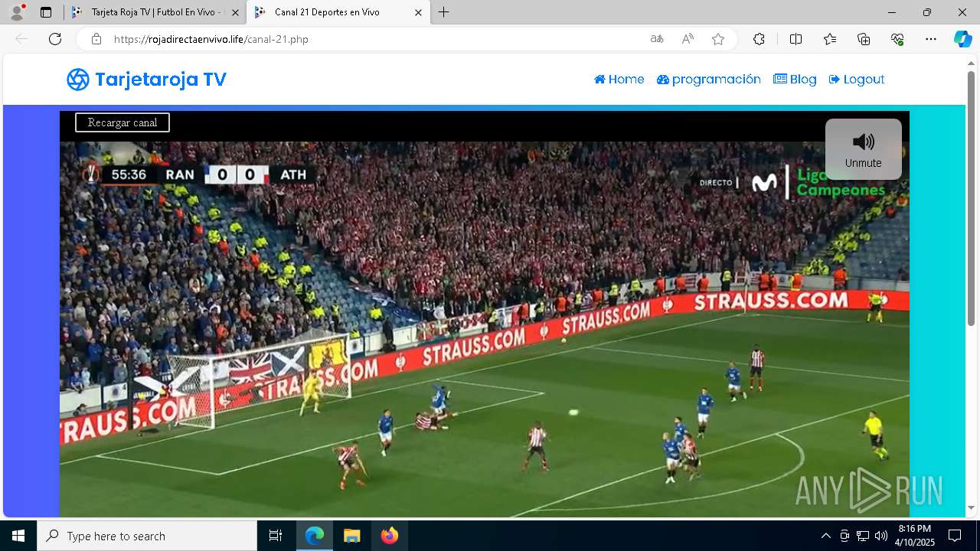Go to the Blog link
This screenshot has width=980, height=551.
[795, 80]
